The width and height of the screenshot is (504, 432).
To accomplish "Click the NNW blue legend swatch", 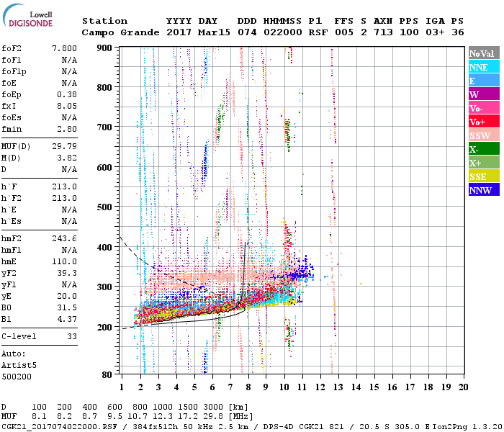I will click(483, 190).
